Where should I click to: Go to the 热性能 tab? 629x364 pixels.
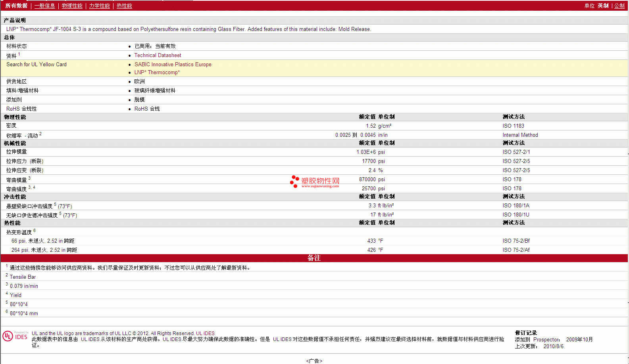click(x=124, y=6)
